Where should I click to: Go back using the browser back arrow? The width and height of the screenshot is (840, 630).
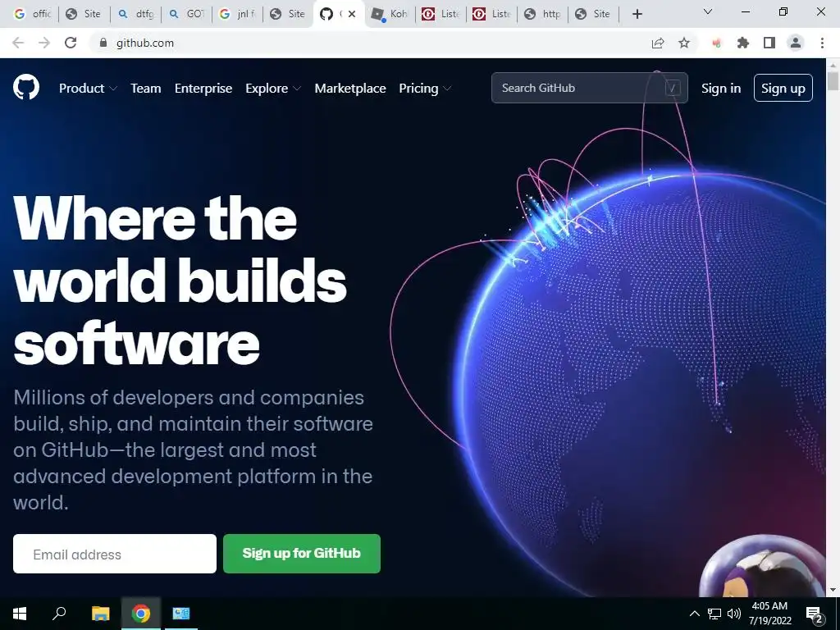(x=18, y=43)
